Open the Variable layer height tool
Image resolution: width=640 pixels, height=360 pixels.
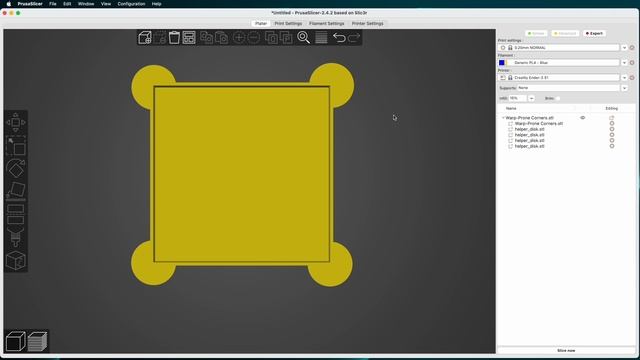coord(321,38)
